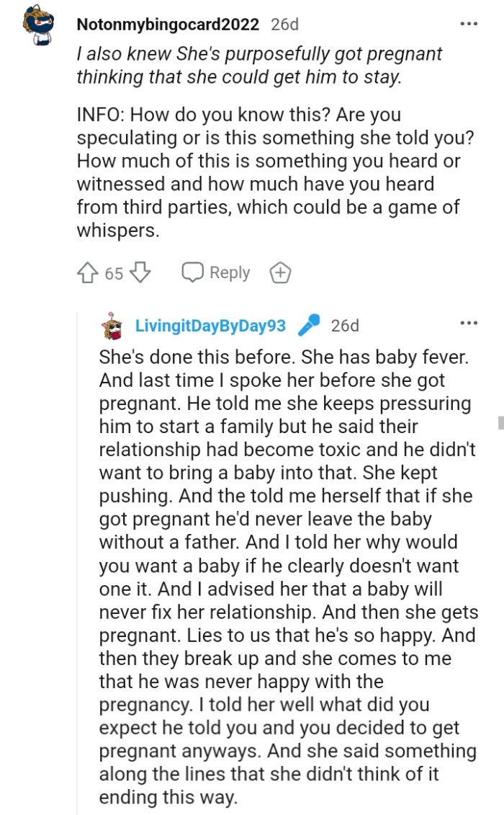The image size is (504, 815).
Task: Downvote Notonmybingocard2022's comment
Action: coord(138,272)
